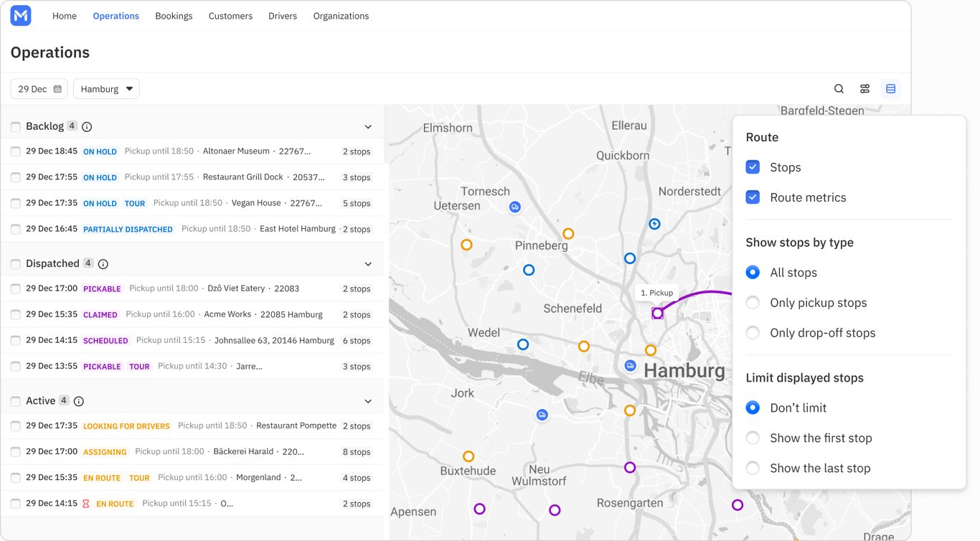Click the info icon next to Active
The image size is (980, 541).
pos(79,401)
